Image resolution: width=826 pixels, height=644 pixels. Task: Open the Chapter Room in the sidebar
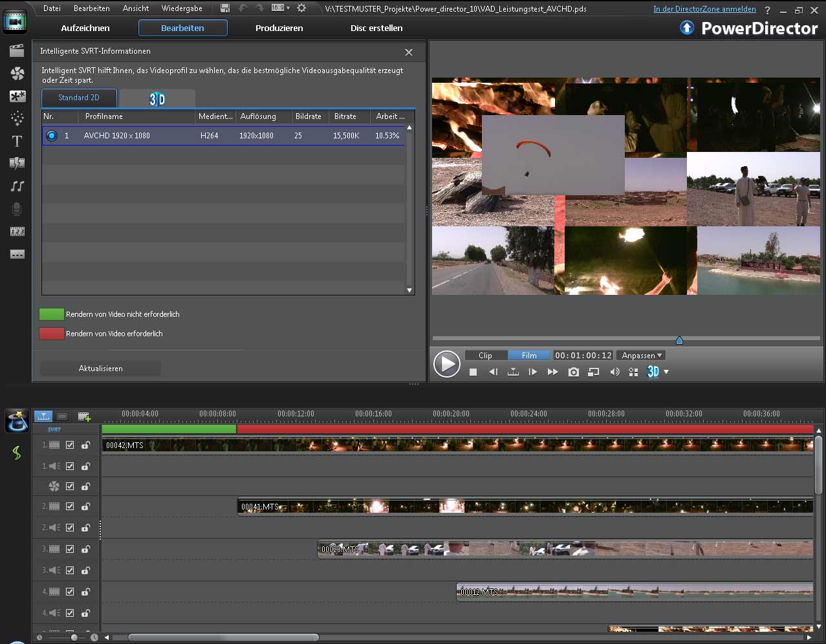tap(17, 231)
